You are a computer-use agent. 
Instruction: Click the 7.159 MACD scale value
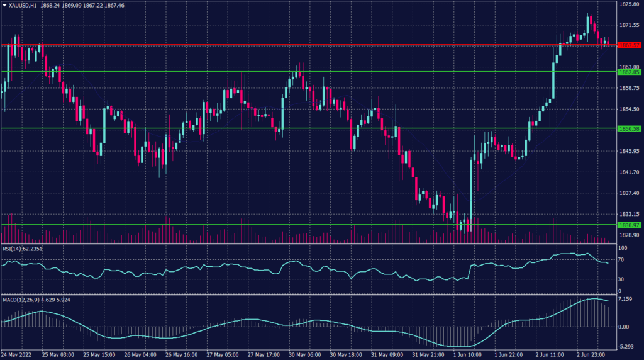coord(625,299)
